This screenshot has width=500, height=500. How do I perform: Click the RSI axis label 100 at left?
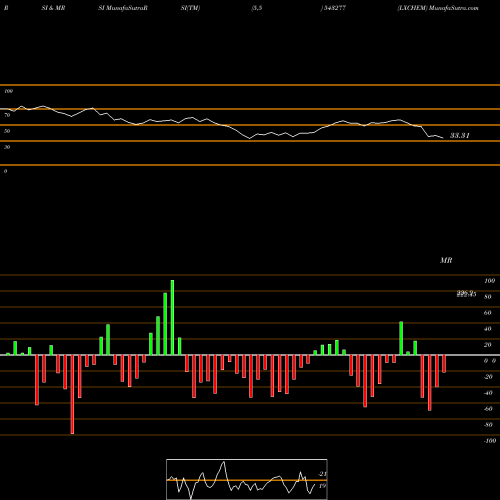(x=8, y=91)
